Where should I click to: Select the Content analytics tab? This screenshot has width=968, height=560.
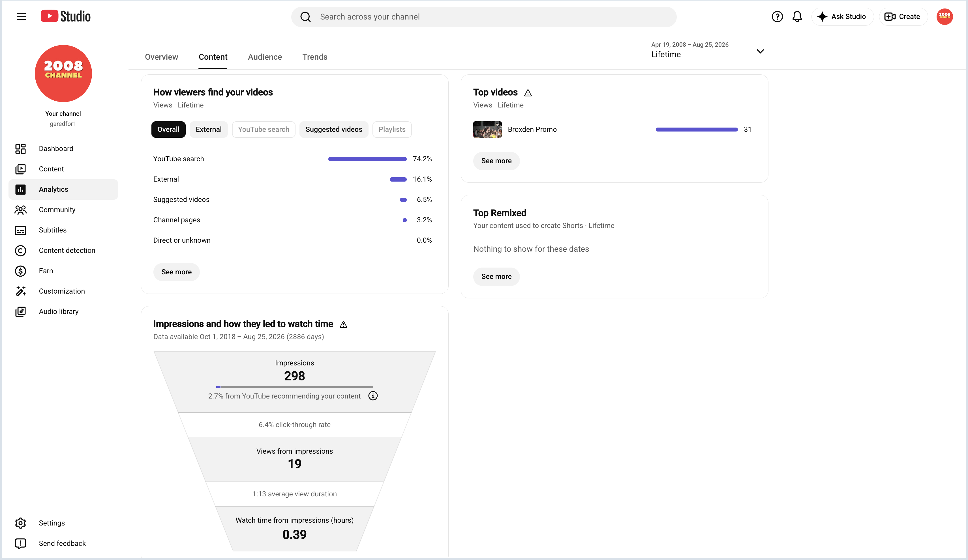pos(213,57)
